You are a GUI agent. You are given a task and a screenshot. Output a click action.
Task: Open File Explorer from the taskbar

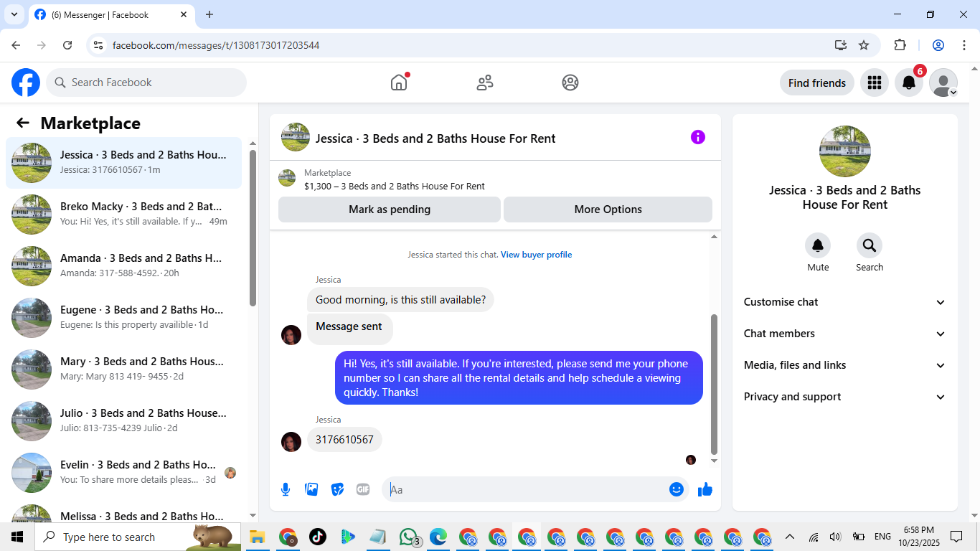click(x=257, y=537)
